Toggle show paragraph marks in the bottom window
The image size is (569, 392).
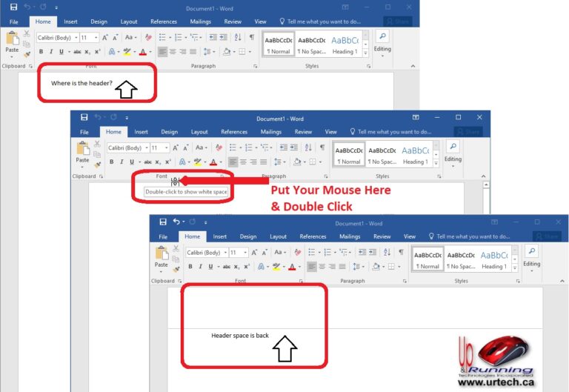pos(400,252)
